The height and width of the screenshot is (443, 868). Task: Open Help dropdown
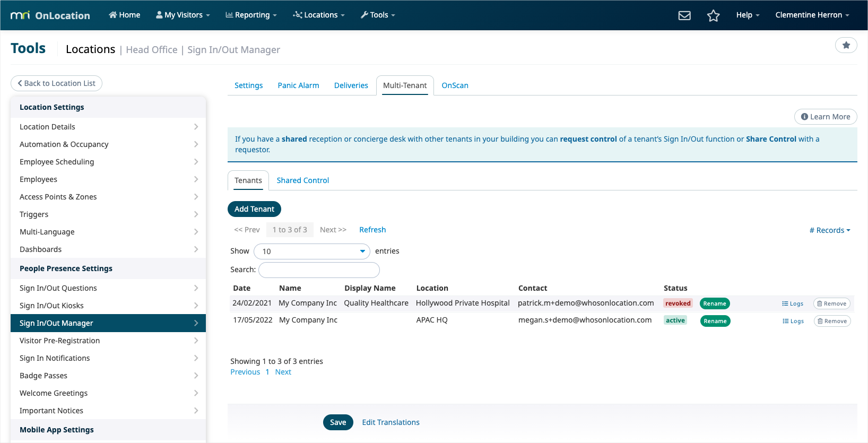[748, 15]
